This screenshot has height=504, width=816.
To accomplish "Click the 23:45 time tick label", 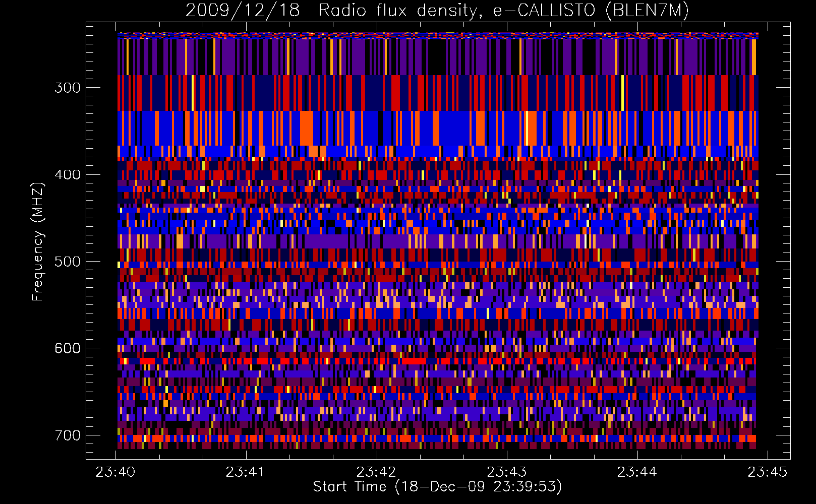I will (x=767, y=472).
